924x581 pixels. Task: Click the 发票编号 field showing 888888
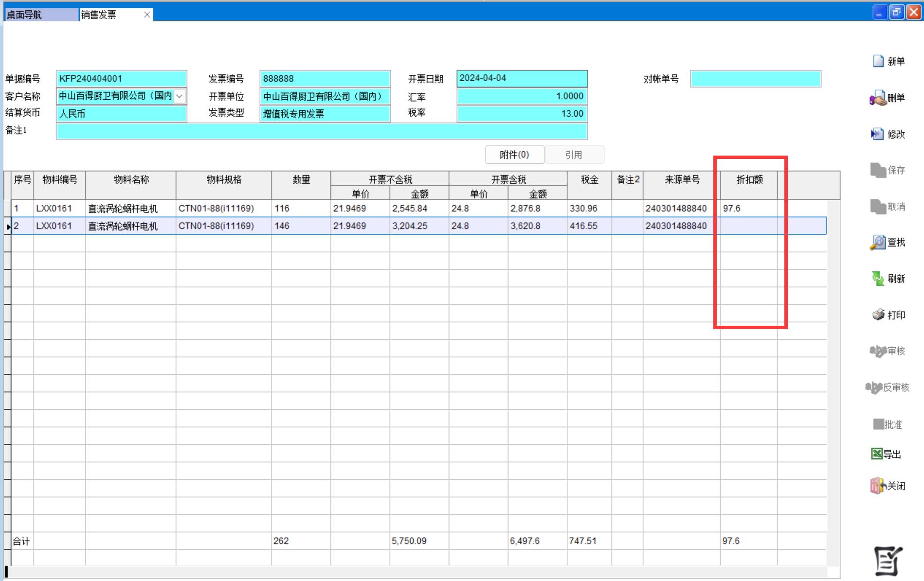pyautogui.click(x=325, y=79)
